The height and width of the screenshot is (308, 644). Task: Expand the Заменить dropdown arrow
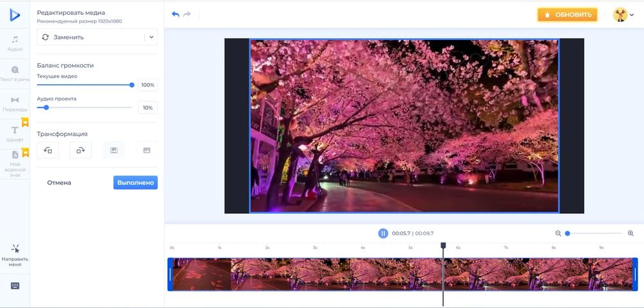point(151,37)
